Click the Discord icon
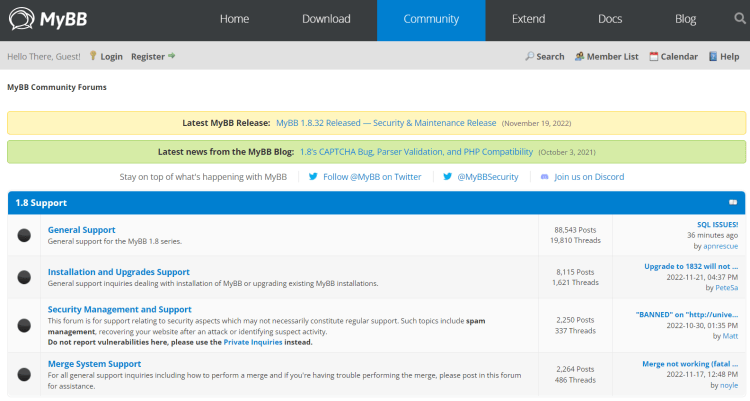Image resolution: width=750 pixels, height=401 pixels. coord(544,177)
